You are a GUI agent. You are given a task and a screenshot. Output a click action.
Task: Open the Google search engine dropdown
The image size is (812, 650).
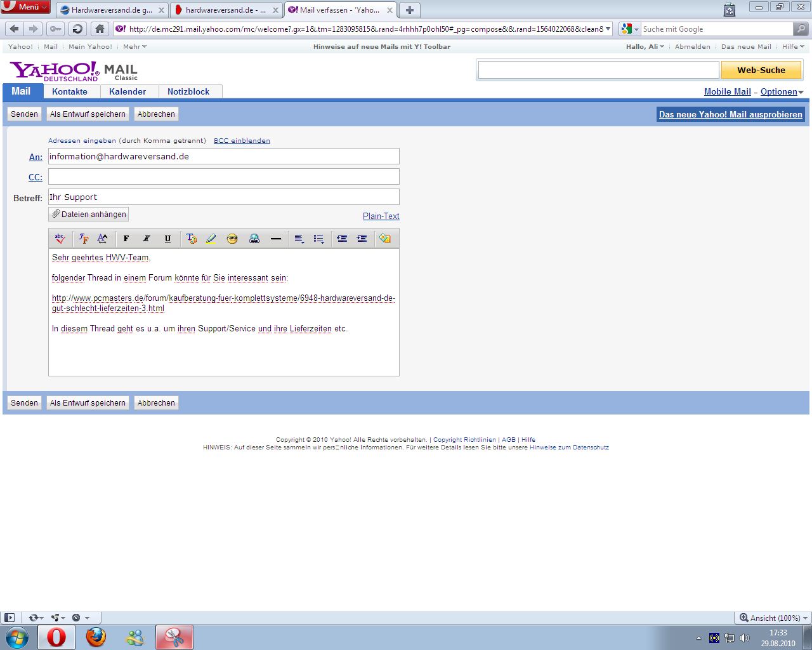click(630, 29)
